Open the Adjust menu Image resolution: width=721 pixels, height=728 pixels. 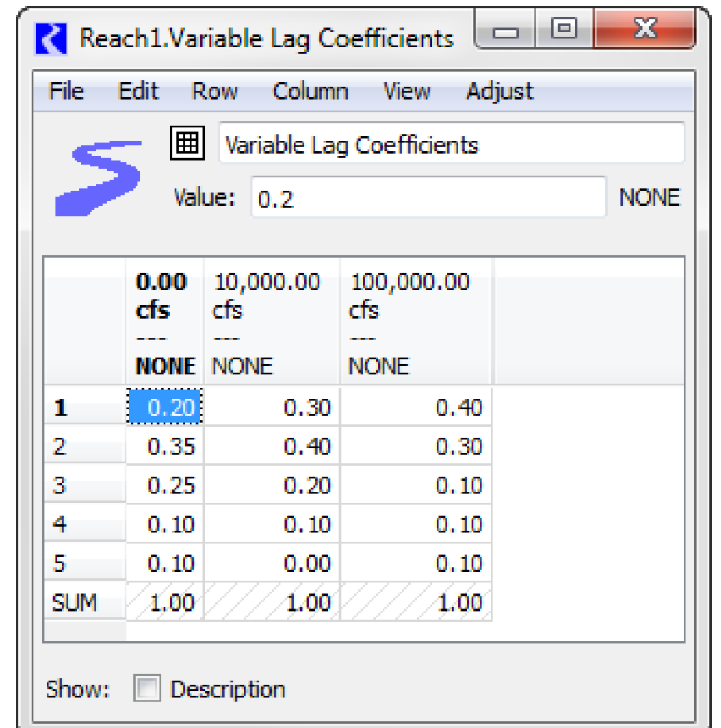(x=500, y=91)
